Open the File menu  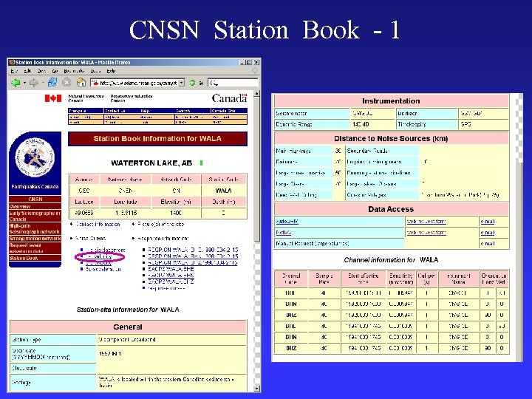tap(14, 71)
